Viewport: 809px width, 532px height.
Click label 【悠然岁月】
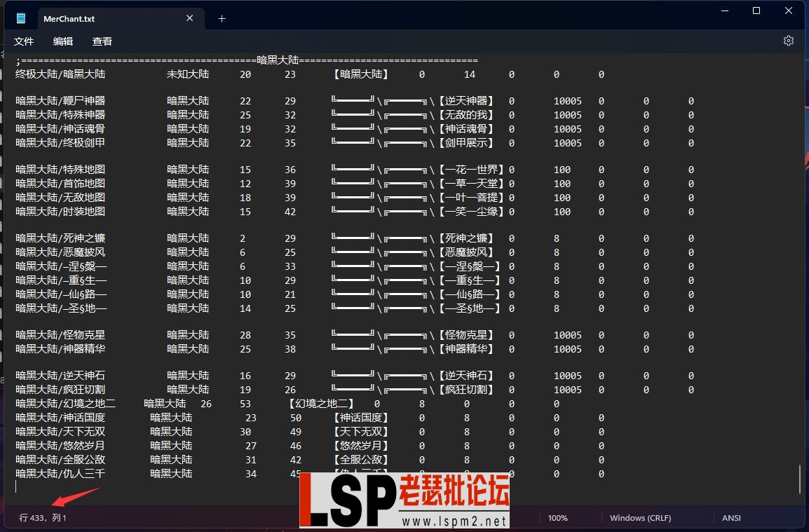361,445
